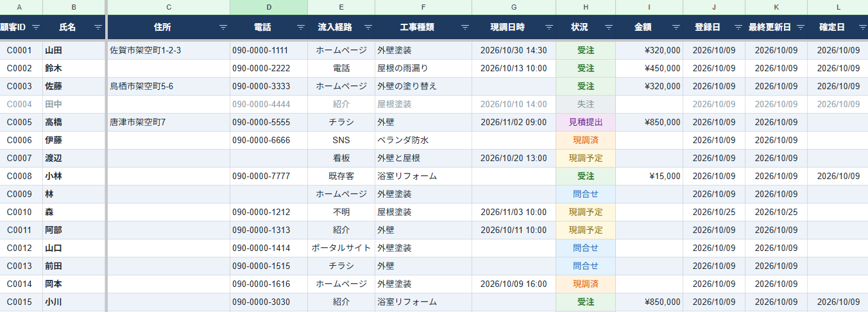Select column H header

[586, 7]
